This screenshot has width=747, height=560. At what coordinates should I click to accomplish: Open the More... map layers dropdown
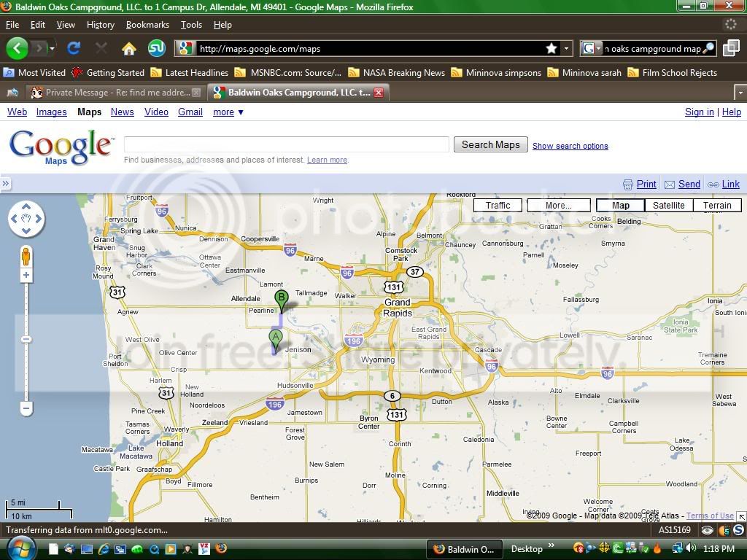click(558, 205)
